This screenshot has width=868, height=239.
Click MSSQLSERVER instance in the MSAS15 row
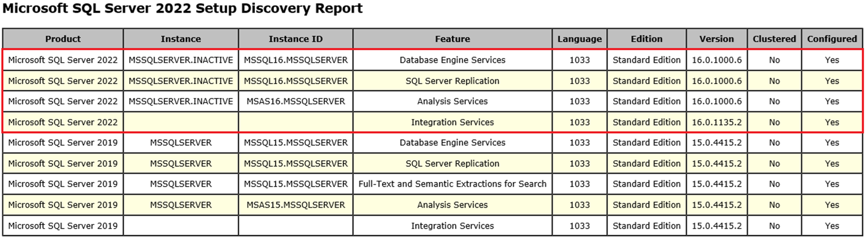pos(181,205)
